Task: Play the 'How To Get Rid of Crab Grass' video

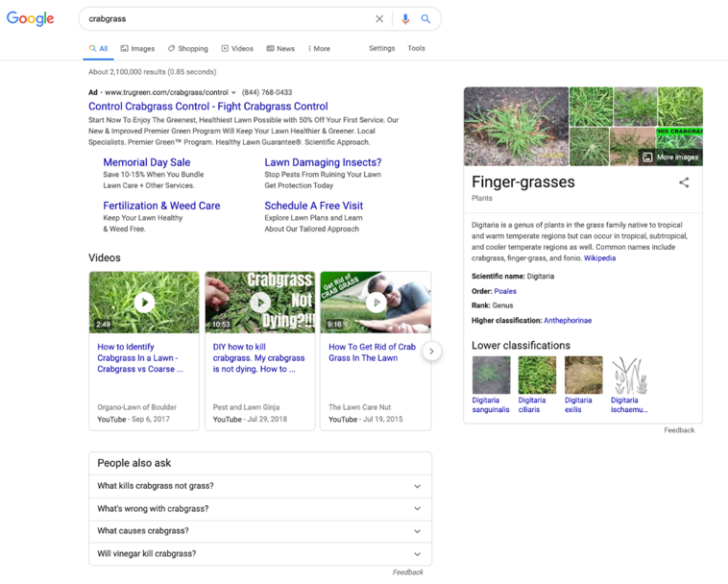Action: point(376,303)
